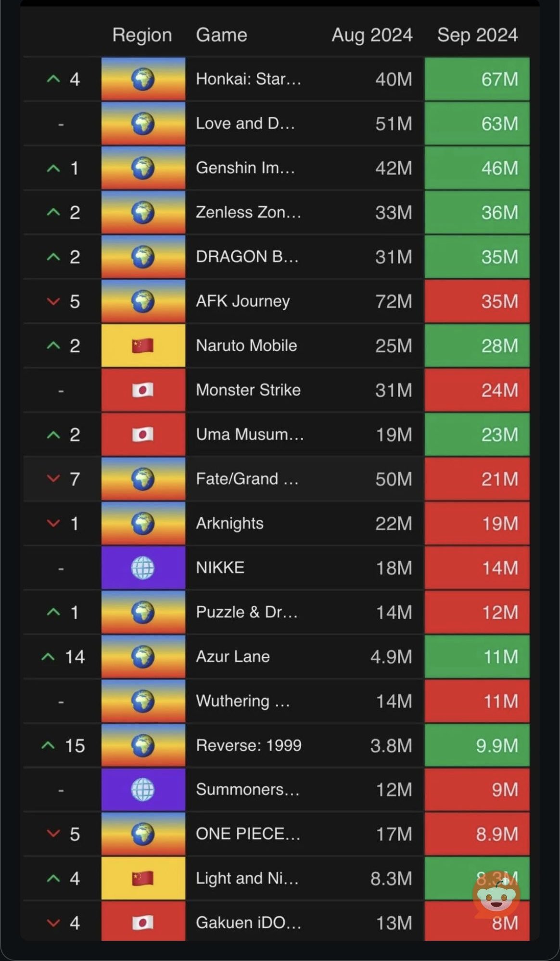Click the Reddit mascot avatar icon
The width and height of the screenshot is (560, 961).
pyautogui.click(x=496, y=894)
